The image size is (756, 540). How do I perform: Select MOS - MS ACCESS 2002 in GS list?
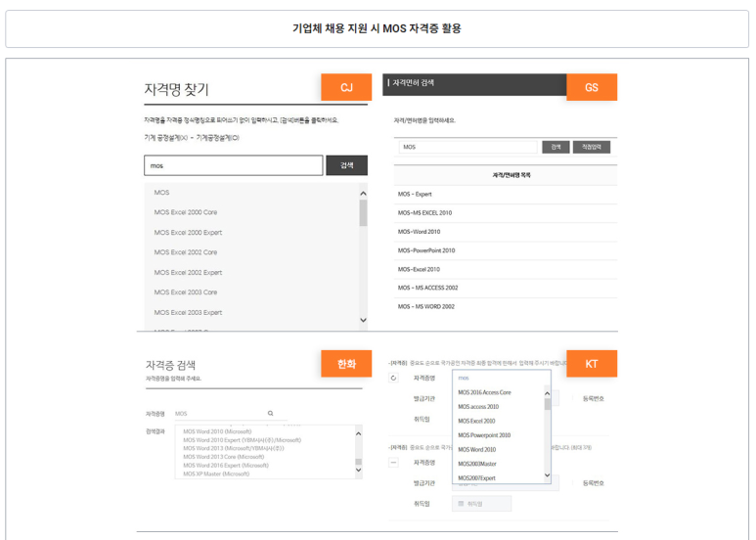[427, 288]
